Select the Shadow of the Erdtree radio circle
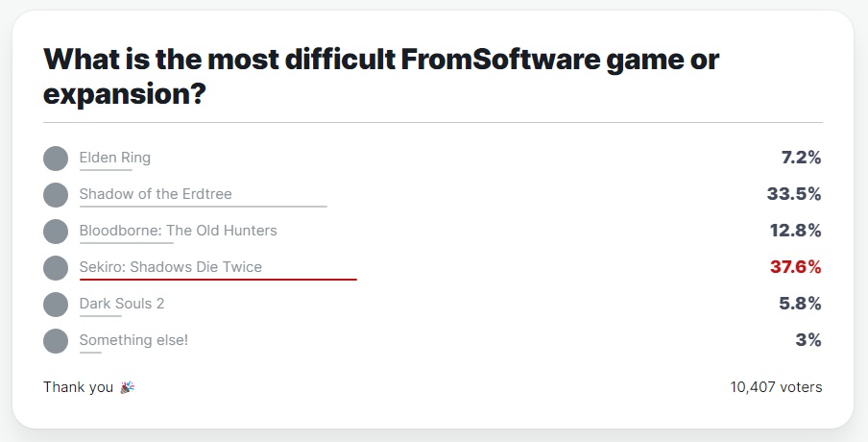The width and height of the screenshot is (868, 442). click(x=56, y=195)
